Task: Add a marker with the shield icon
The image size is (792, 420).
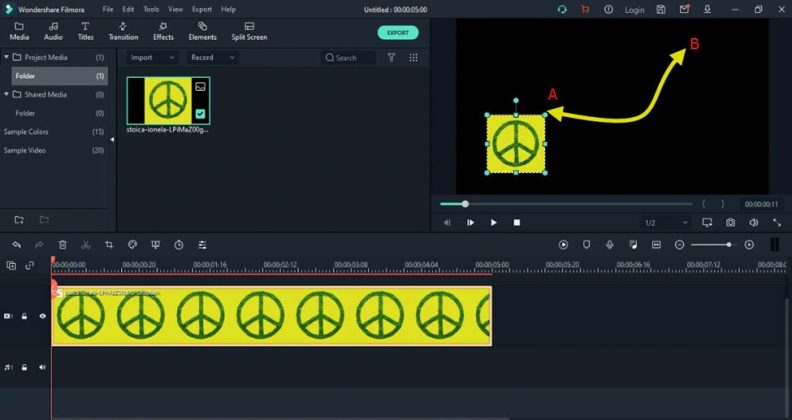Action: pos(586,245)
